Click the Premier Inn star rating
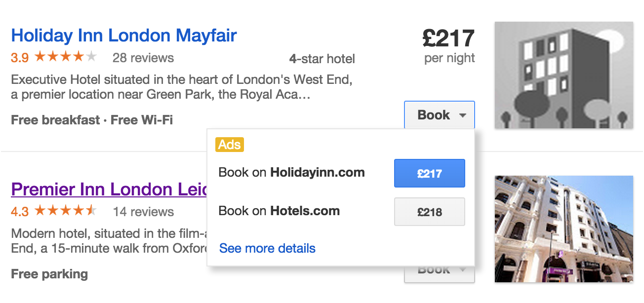 (65, 211)
